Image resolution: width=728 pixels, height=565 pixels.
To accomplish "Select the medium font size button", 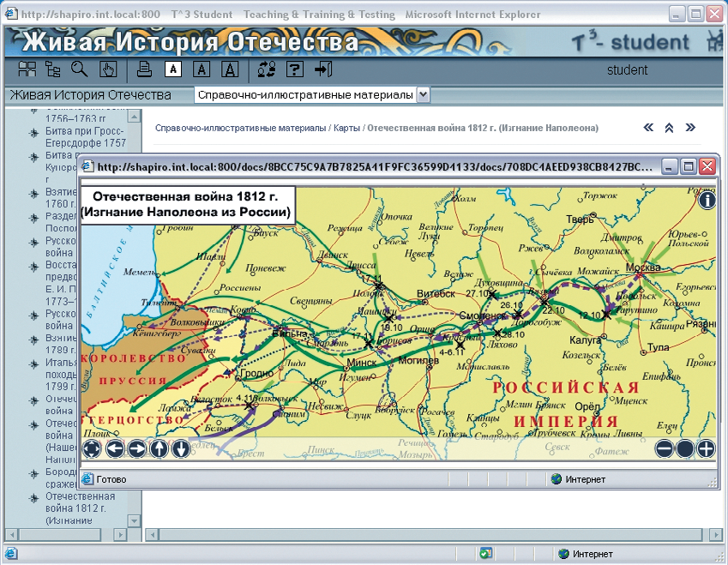I will (x=201, y=69).
